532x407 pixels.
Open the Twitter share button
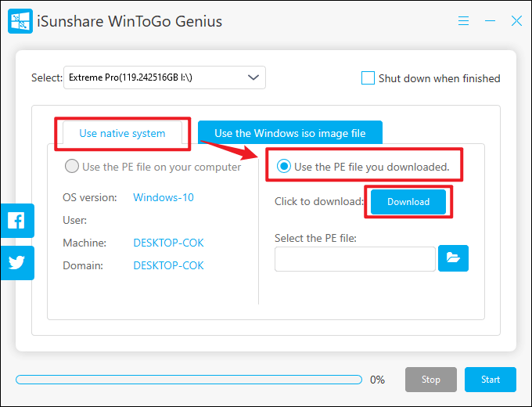click(17, 263)
